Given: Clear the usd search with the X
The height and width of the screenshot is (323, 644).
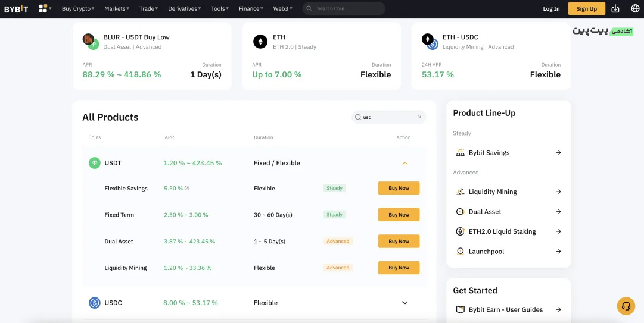Looking at the screenshot, I should coord(419,117).
